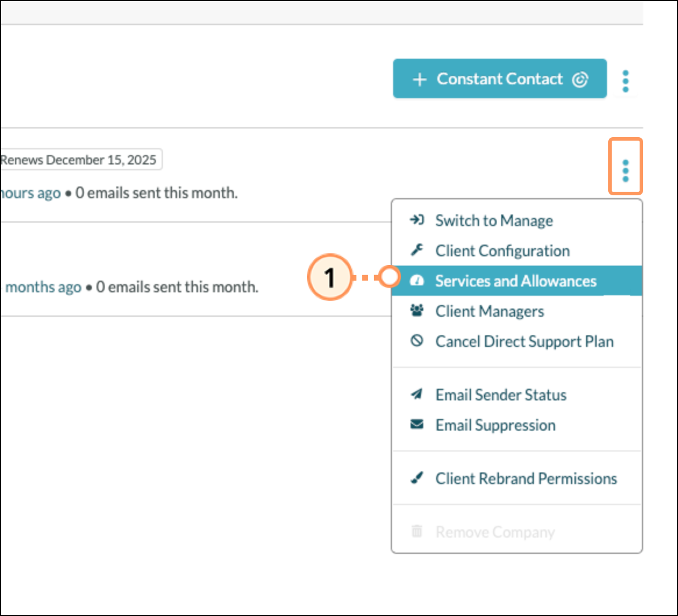
Task: Click the paintbrush icon for Client Rebrand Permissions
Action: point(417,478)
